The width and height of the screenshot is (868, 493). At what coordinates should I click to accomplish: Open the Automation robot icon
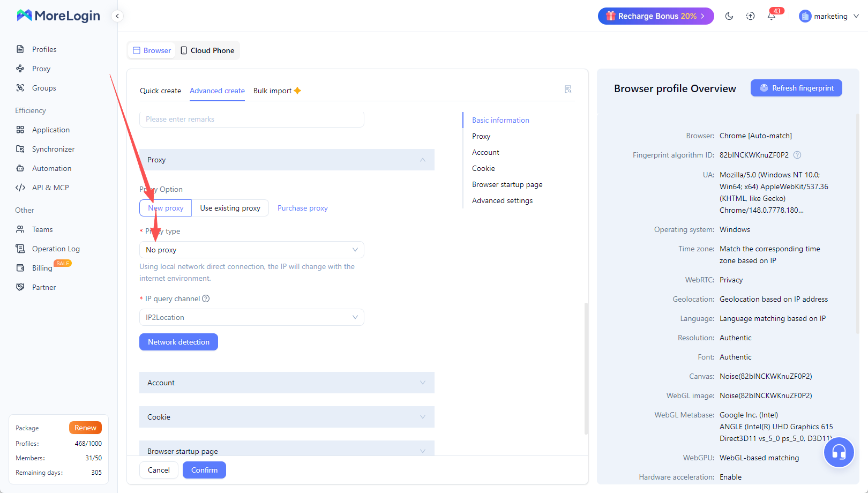tap(20, 168)
